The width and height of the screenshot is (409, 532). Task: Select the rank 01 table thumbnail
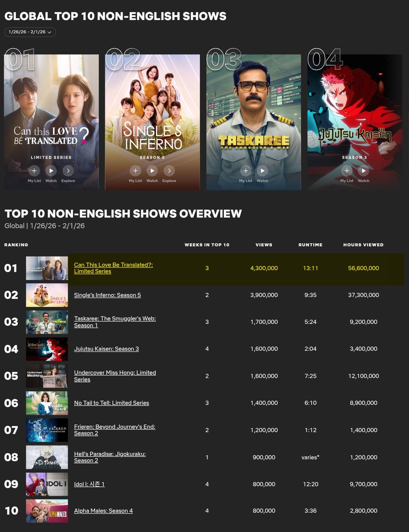47,268
